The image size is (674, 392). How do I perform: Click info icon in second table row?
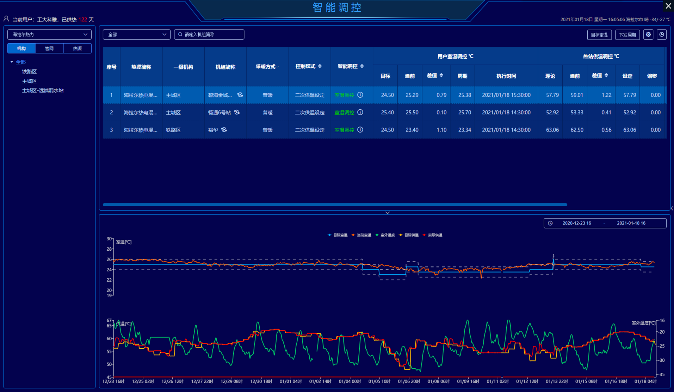(x=360, y=112)
